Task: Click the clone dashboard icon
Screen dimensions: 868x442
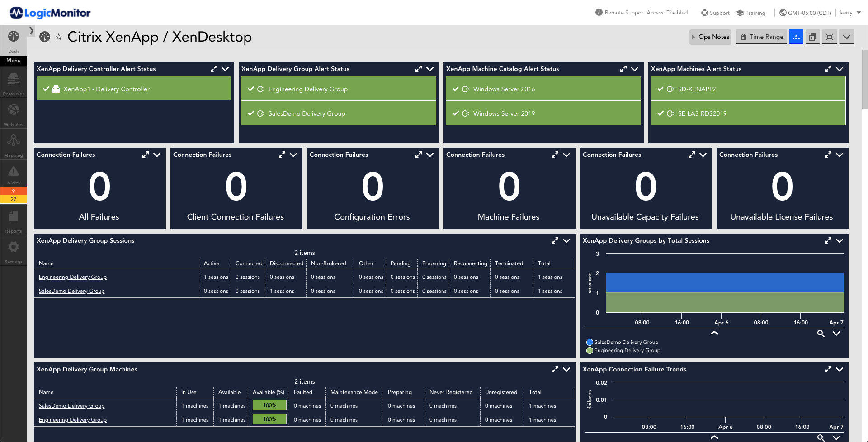Action: [812, 37]
